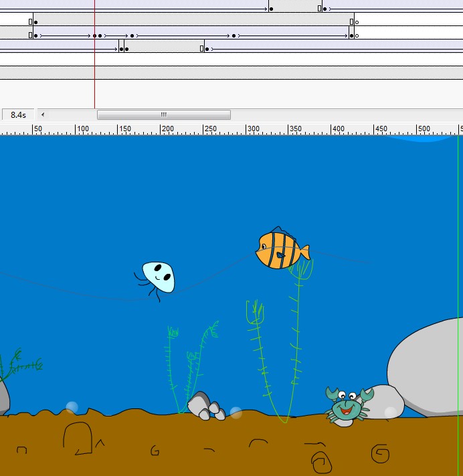Select keyframe at red playhead on third layer
Viewport: 463px width, 476px height.
coord(94,35)
